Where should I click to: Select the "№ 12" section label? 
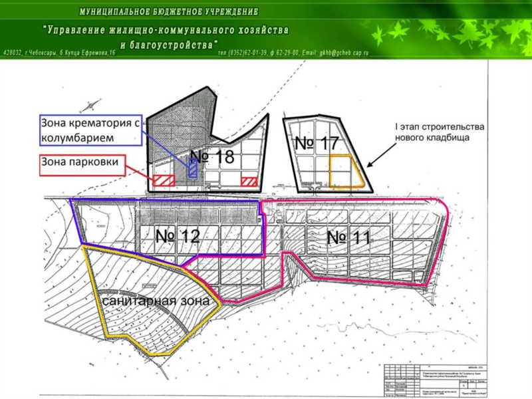178,235
